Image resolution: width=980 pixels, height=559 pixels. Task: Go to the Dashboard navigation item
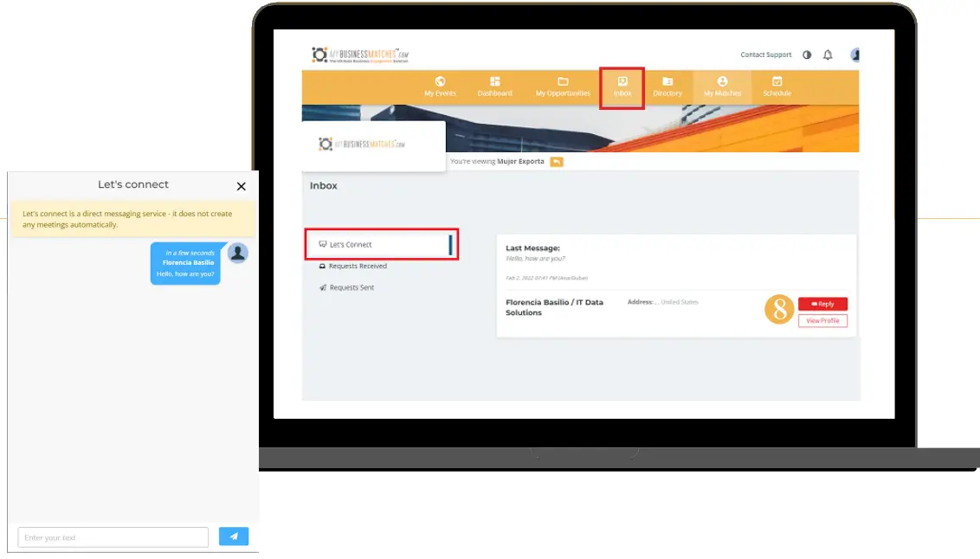(x=494, y=87)
